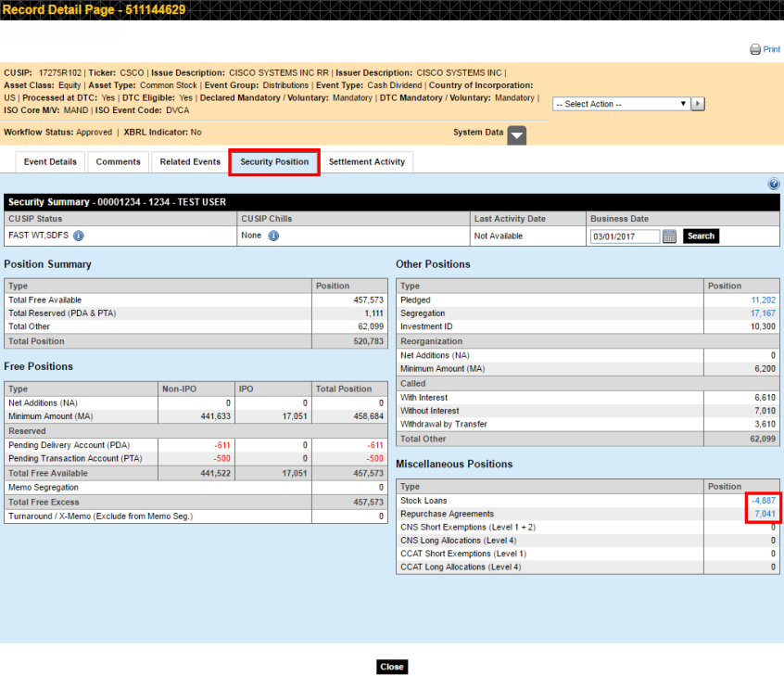The width and height of the screenshot is (784, 676).
Task: Go to the Related Events tab
Action: [190, 161]
